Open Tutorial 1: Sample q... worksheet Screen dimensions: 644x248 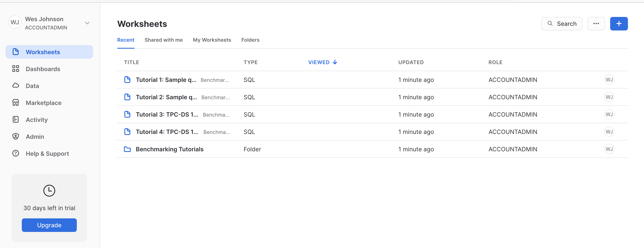(x=166, y=80)
